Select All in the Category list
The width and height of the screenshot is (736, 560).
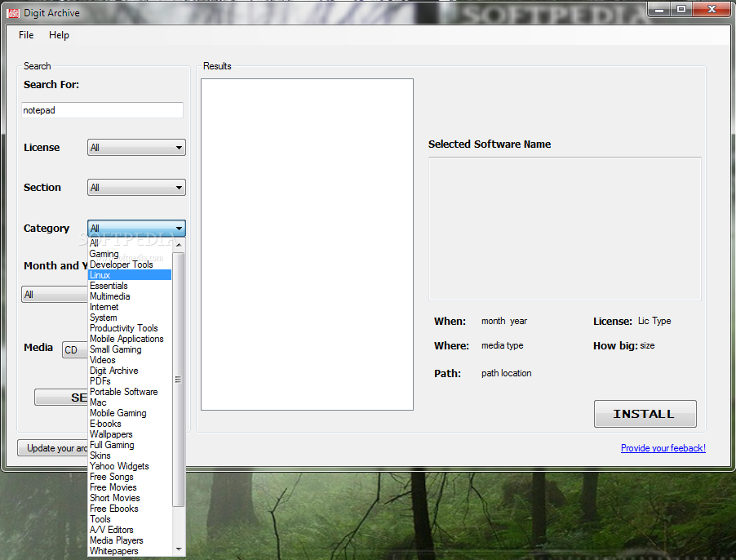click(x=130, y=243)
